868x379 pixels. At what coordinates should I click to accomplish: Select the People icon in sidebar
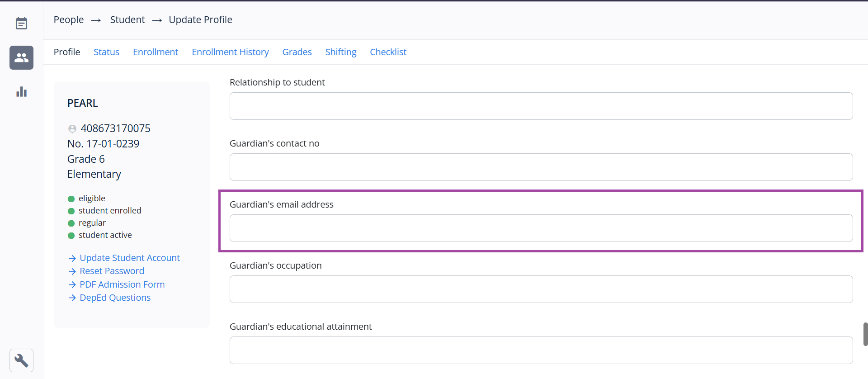click(x=21, y=57)
